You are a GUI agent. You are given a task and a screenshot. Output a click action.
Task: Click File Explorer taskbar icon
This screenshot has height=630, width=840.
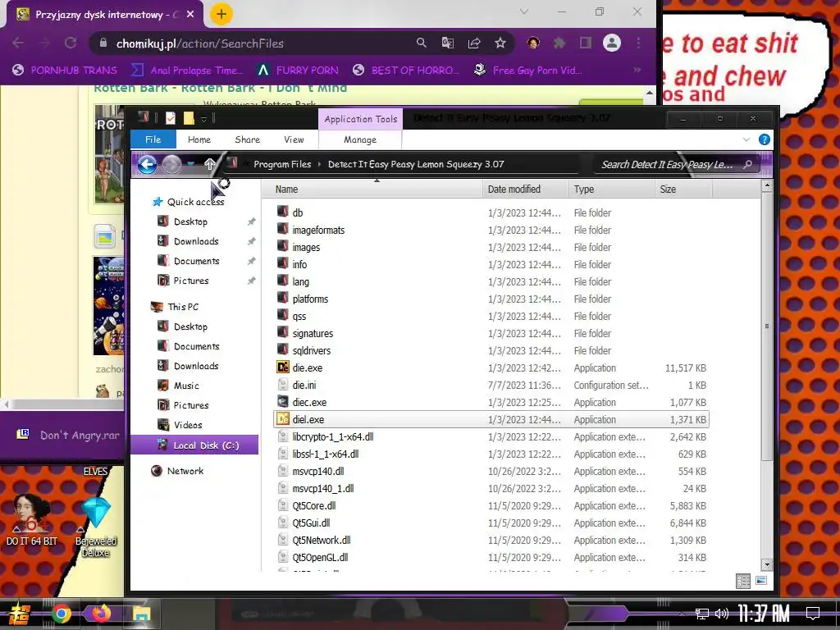142,614
